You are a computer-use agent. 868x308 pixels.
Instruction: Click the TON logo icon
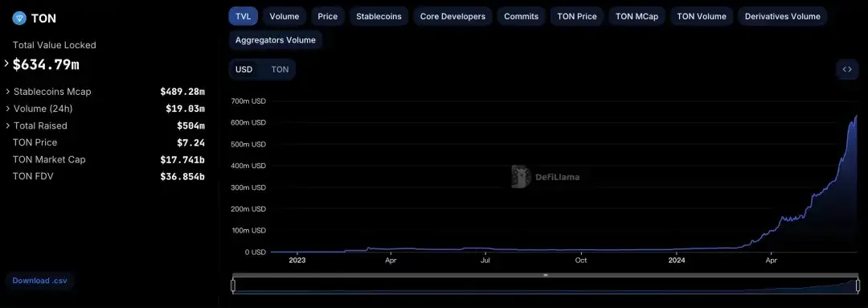[x=20, y=18]
